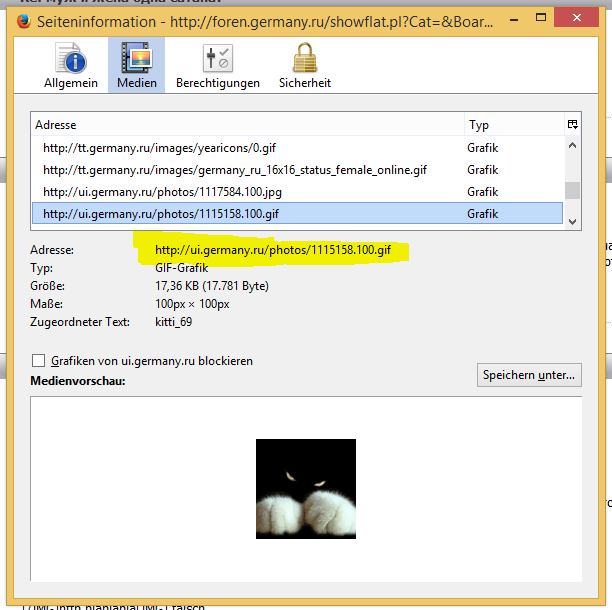Enable 'Grafiken von ui.germany.ru blockieren' checkbox
The height and width of the screenshot is (610, 612).
coord(39,361)
